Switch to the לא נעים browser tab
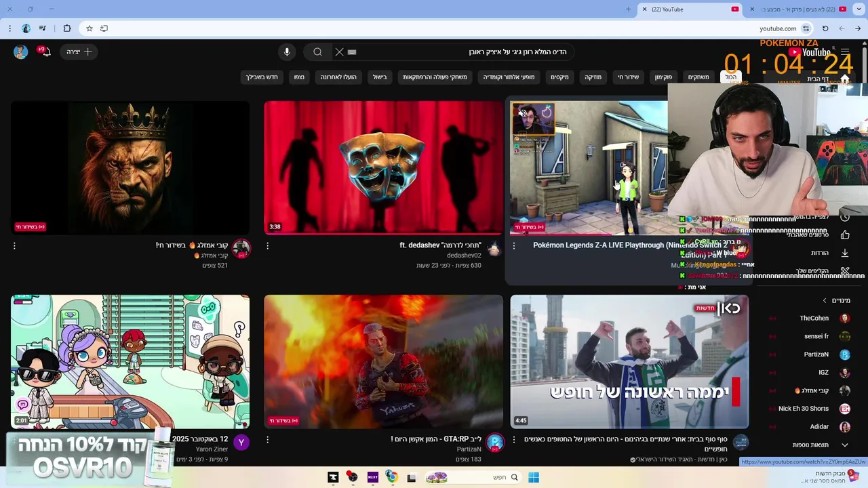Viewport: 868px width, 488px height. tap(800, 9)
